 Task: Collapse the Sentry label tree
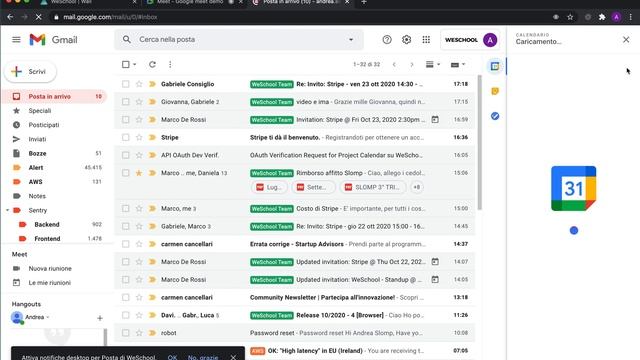pyautogui.click(x=7, y=211)
